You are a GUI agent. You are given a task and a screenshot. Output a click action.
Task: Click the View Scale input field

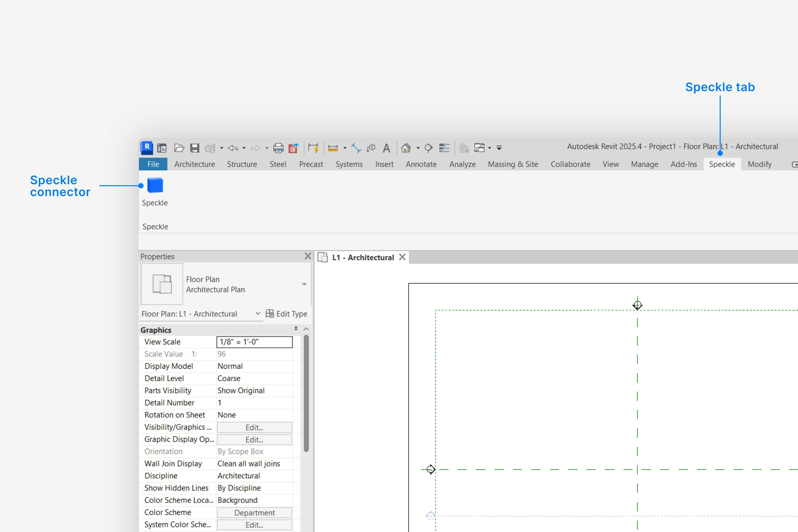coord(254,342)
